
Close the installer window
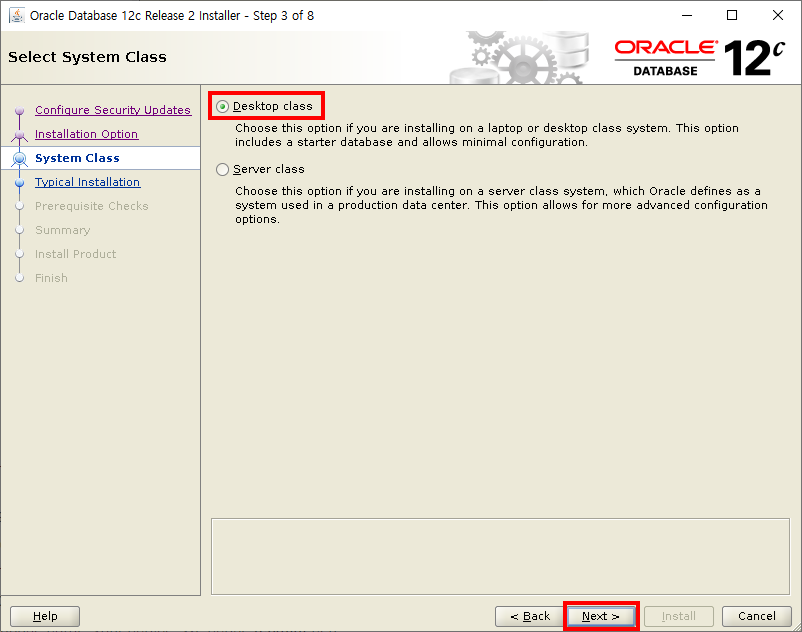coord(777,15)
